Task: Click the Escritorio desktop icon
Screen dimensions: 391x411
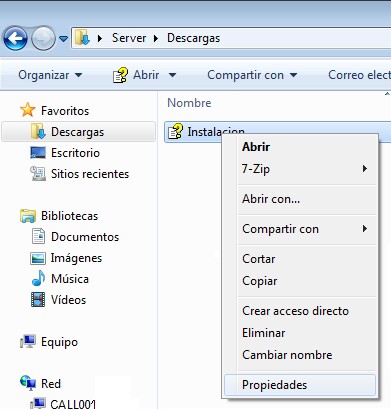Action: (x=38, y=153)
